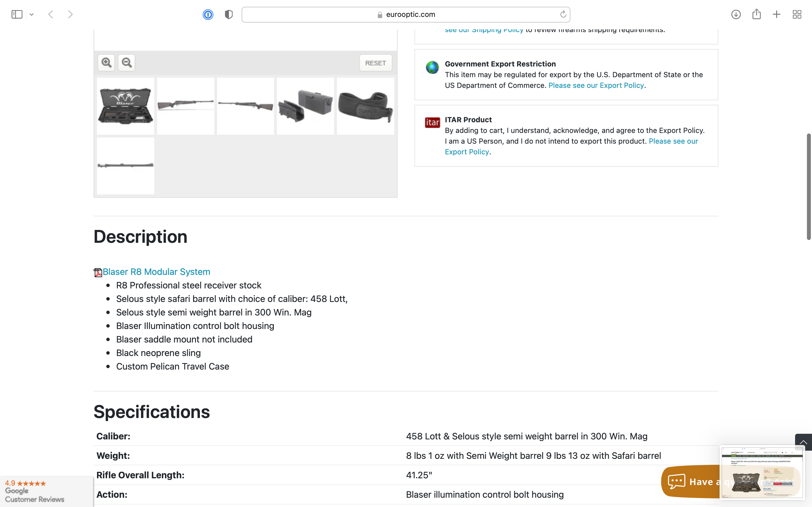Reload the page with refresh icon
Screen dimensions: 812x507
[563, 14]
